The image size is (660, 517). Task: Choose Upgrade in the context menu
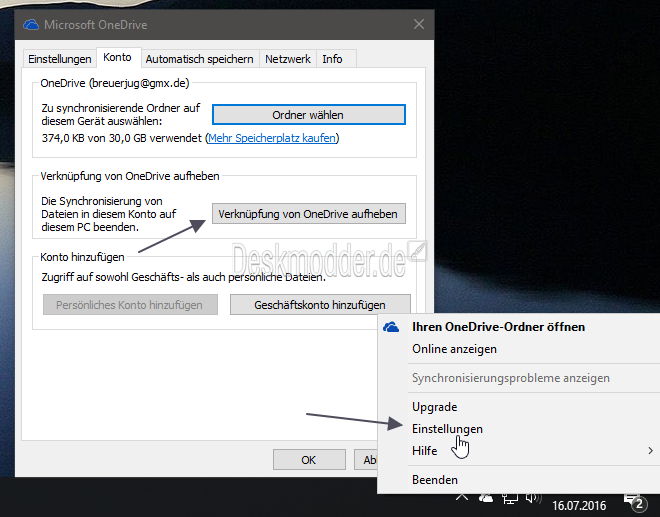pyautogui.click(x=434, y=407)
